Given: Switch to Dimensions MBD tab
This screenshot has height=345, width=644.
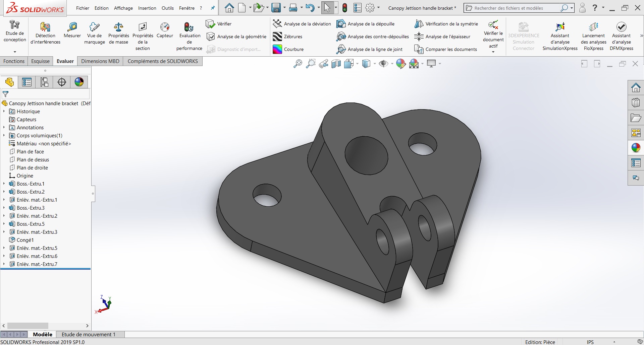Looking at the screenshot, I should tap(100, 61).
